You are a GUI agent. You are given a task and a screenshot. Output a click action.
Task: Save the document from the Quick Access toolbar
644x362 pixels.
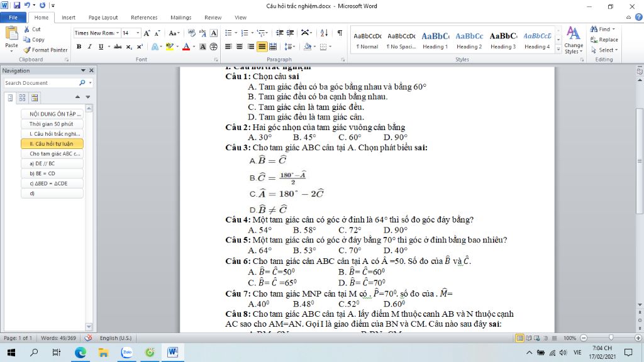coord(17,6)
